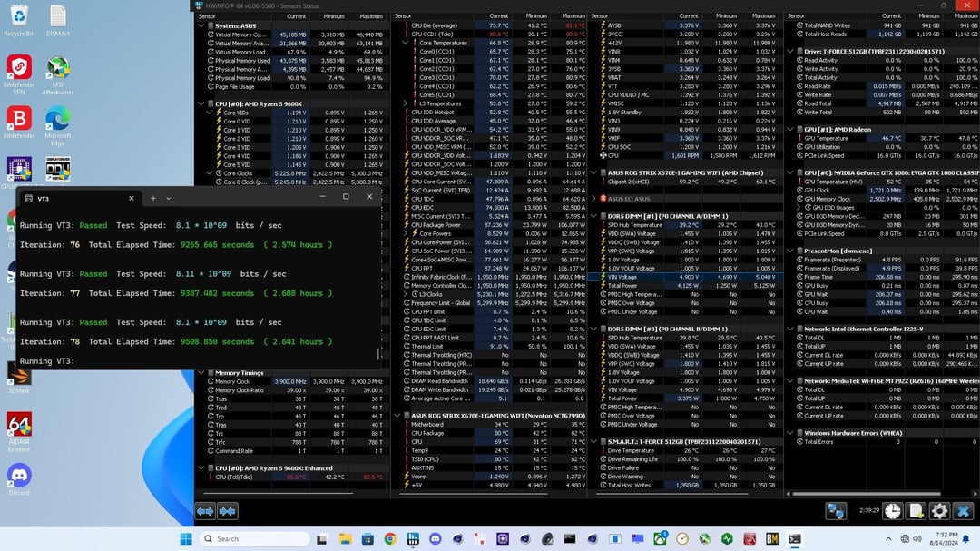Open Microsoft Edge desktop shortcut
980x551 pixels.
coord(57,126)
